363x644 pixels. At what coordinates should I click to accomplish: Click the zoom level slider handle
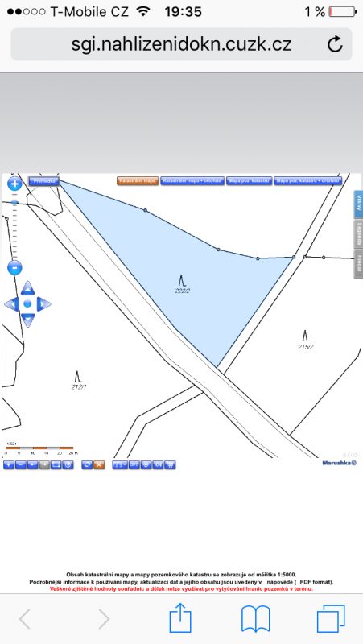14,203
